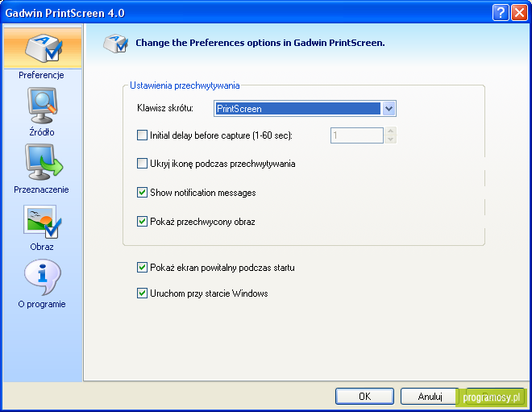Enable Initial delay before capture checkbox
Viewport: 532px width, 412px height.
coord(142,135)
